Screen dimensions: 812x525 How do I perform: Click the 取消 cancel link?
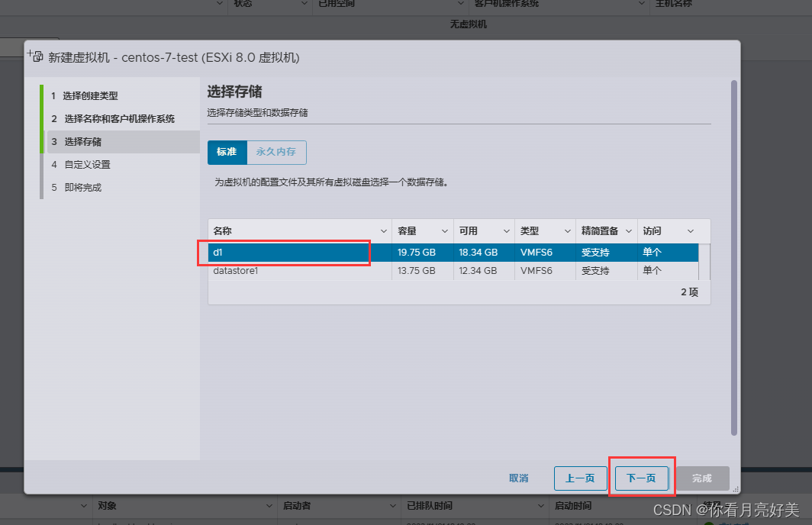(x=518, y=478)
